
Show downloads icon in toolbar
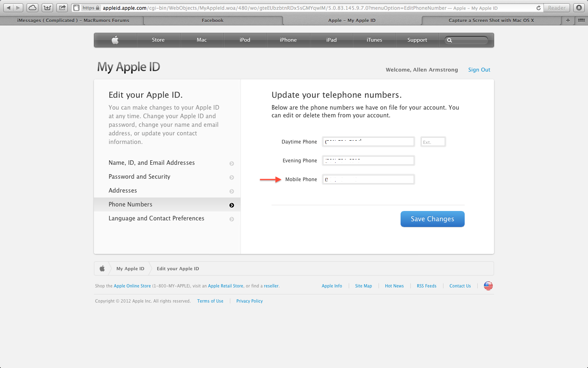(x=579, y=8)
